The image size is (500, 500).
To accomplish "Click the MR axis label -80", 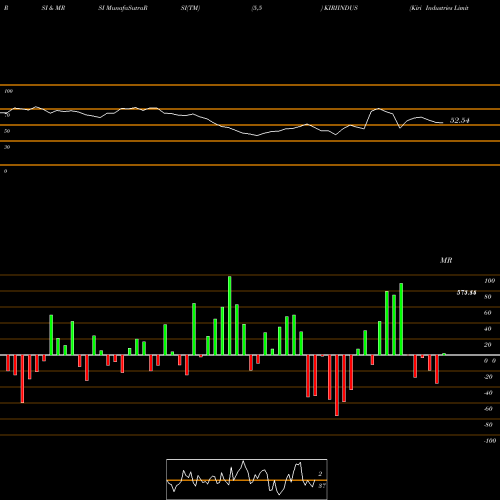I will [x=488, y=425].
